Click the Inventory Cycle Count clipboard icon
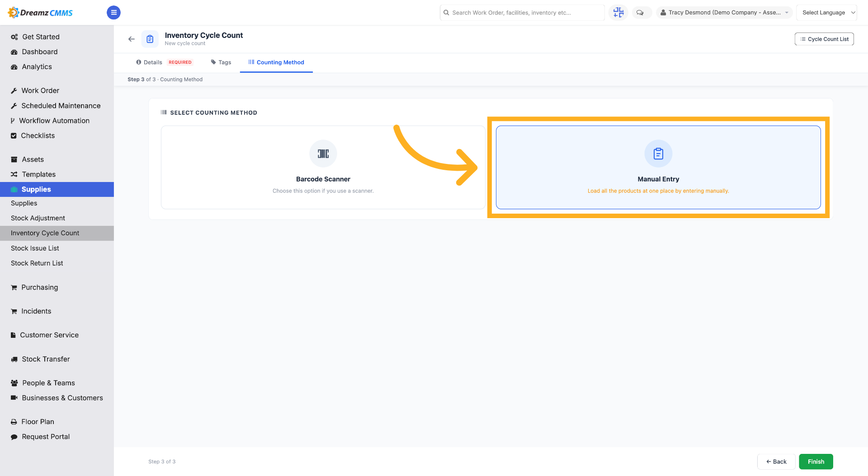The width and height of the screenshot is (868, 476). click(150, 39)
